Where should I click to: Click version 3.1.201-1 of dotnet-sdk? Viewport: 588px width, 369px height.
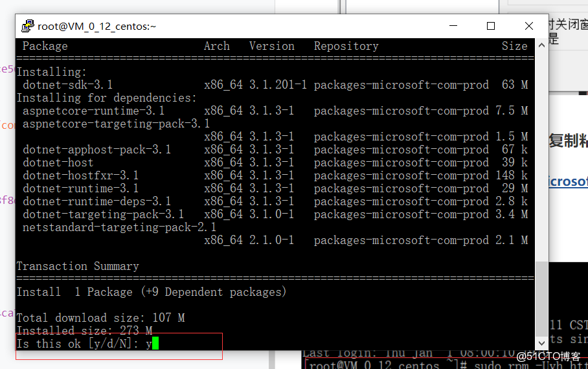point(278,85)
